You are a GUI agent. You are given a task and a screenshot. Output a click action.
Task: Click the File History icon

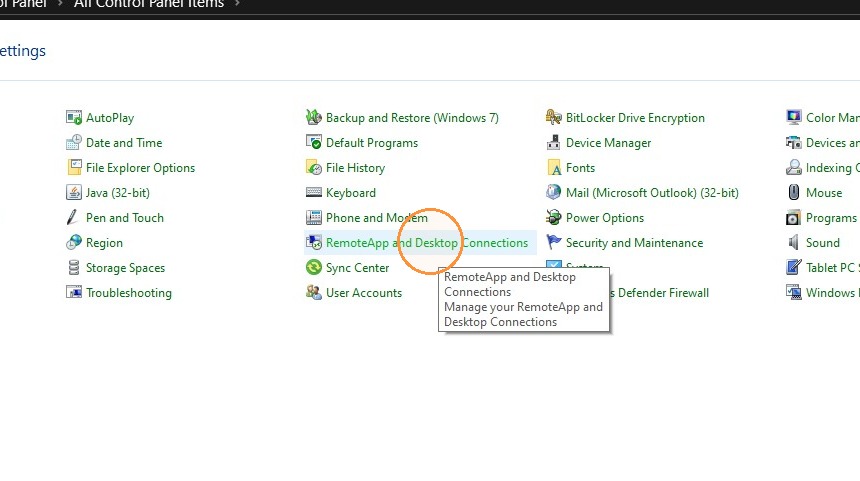314,167
